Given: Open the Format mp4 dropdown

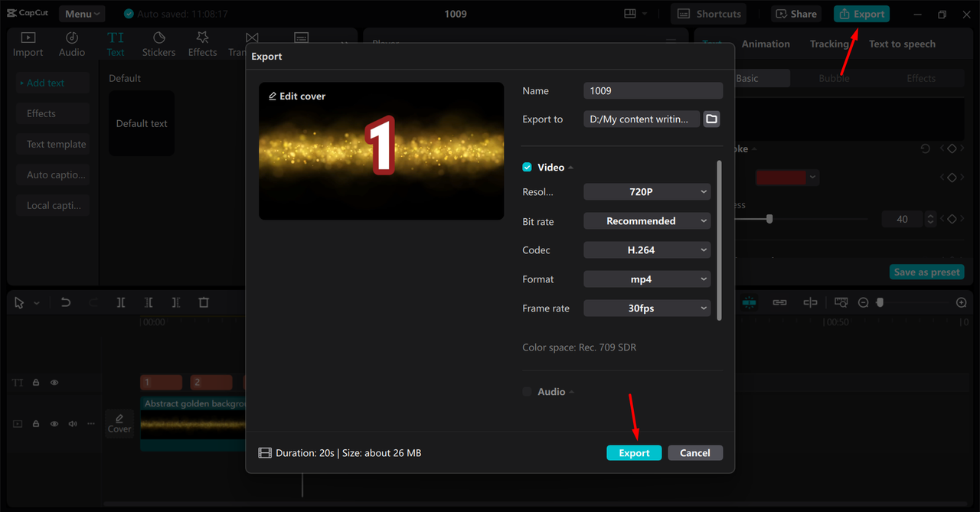Looking at the screenshot, I should (647, 279).
